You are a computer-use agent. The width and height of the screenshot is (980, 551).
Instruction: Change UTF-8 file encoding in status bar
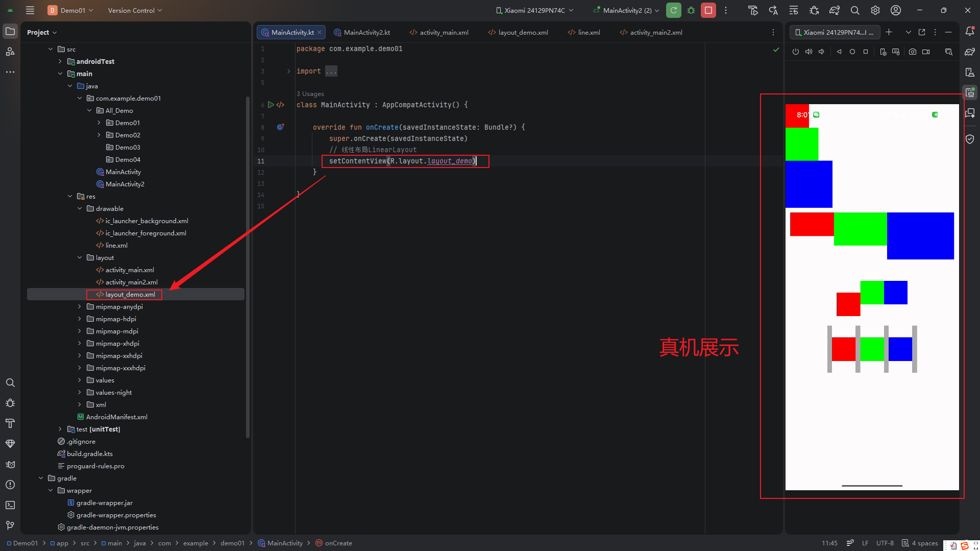(x=885, y=543)
